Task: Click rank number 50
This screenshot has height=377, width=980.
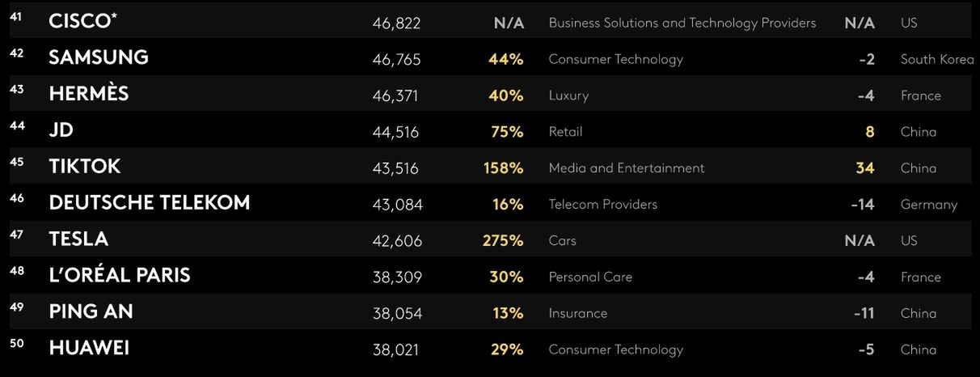Action: coord(17,343)
